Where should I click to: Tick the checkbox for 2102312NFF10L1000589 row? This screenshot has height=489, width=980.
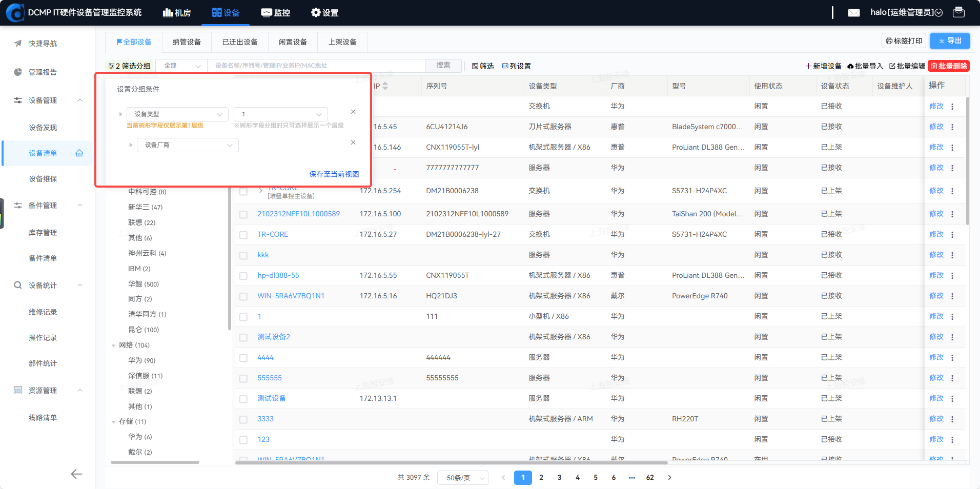(x=243, y=214)
